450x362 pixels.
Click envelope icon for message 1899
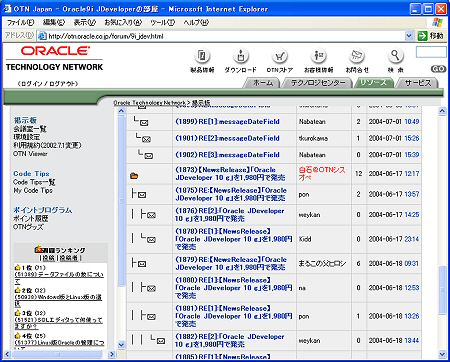click(x=144, y=123)
